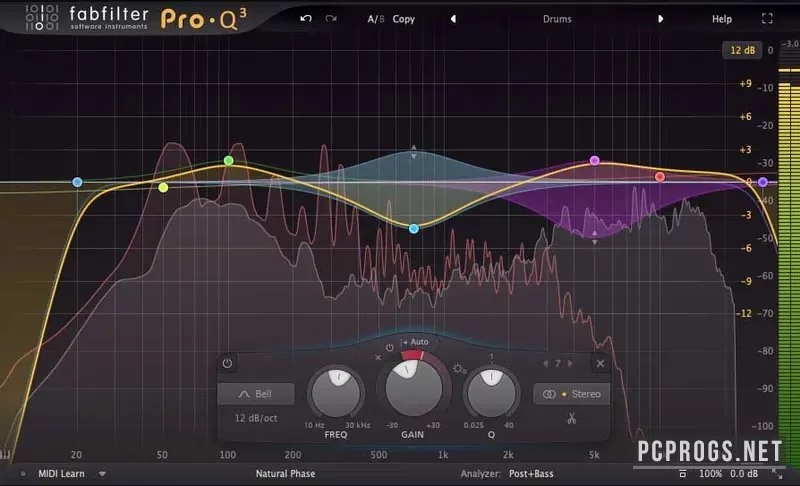
Task: Select previous band with left arrow near 7
Action: click(x=545, y=364)
